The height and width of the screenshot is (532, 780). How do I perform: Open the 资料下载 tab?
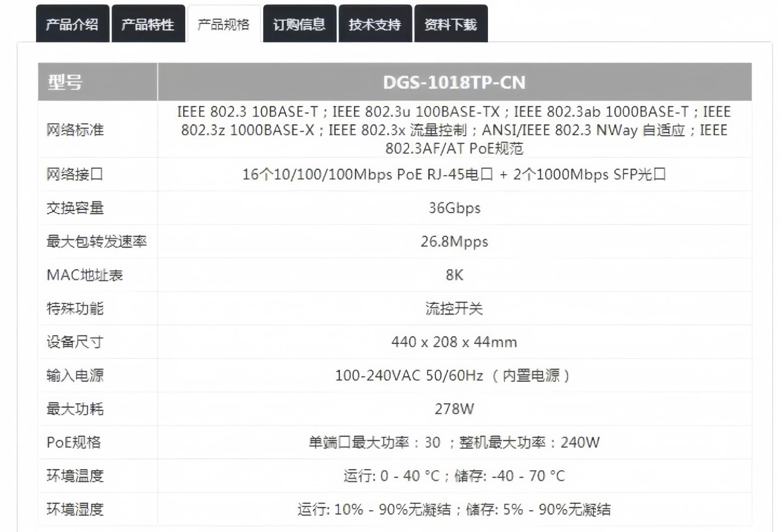coord(451,24)
